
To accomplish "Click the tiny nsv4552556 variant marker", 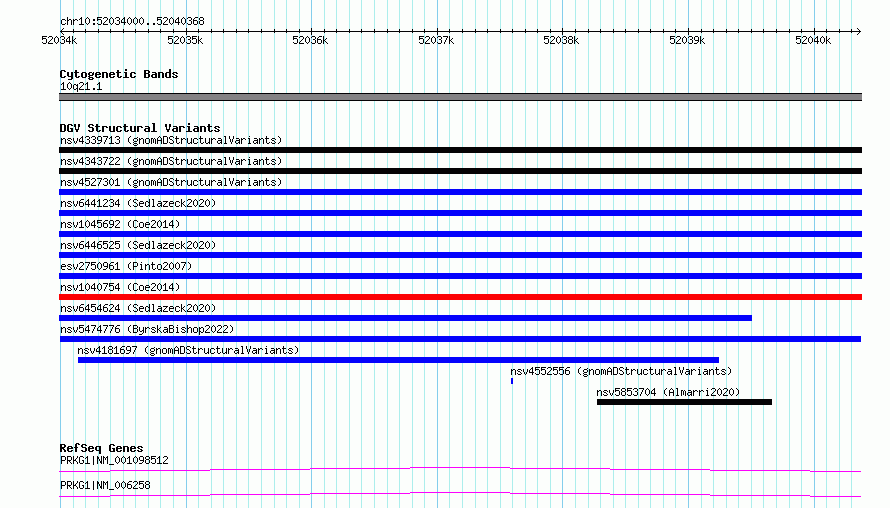I will click(512, 381).
